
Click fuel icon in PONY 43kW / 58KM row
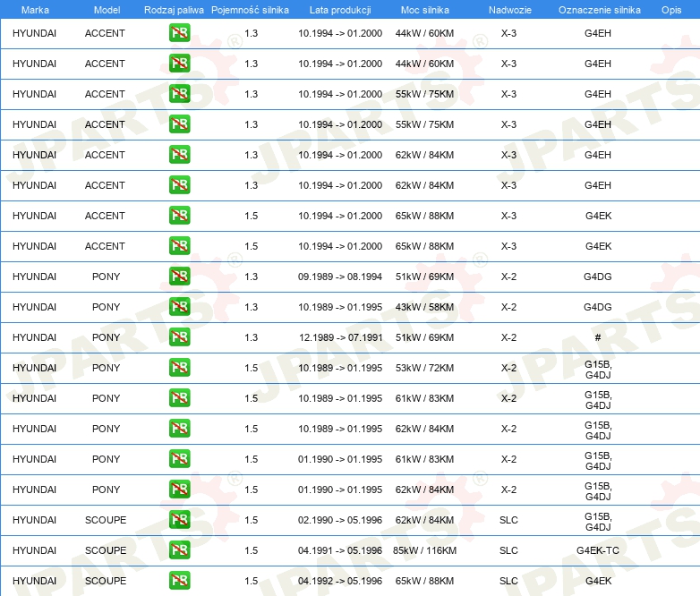tap(179, 306)
